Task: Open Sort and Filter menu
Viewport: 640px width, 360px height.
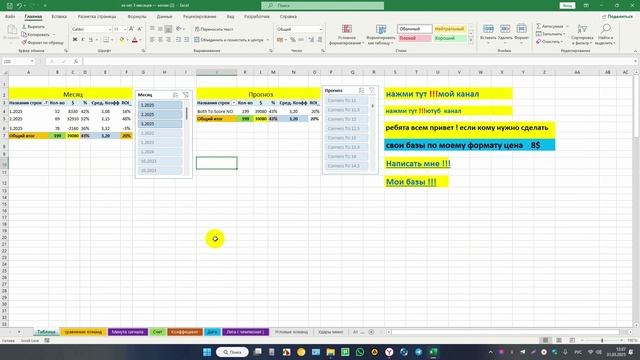Action: [x=582, y=34]
